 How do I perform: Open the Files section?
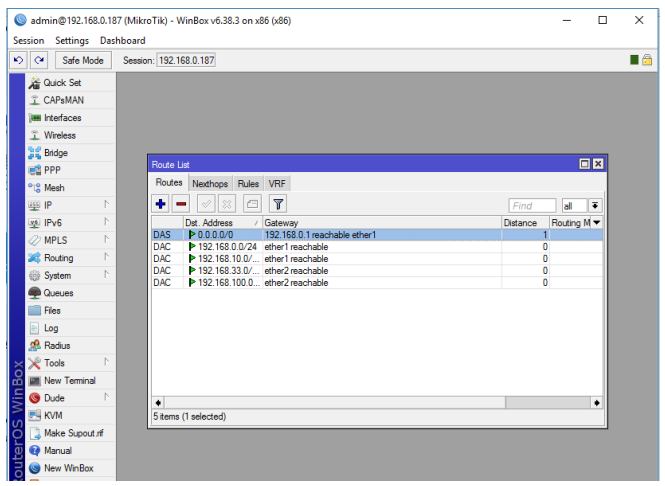coord(71,310)
